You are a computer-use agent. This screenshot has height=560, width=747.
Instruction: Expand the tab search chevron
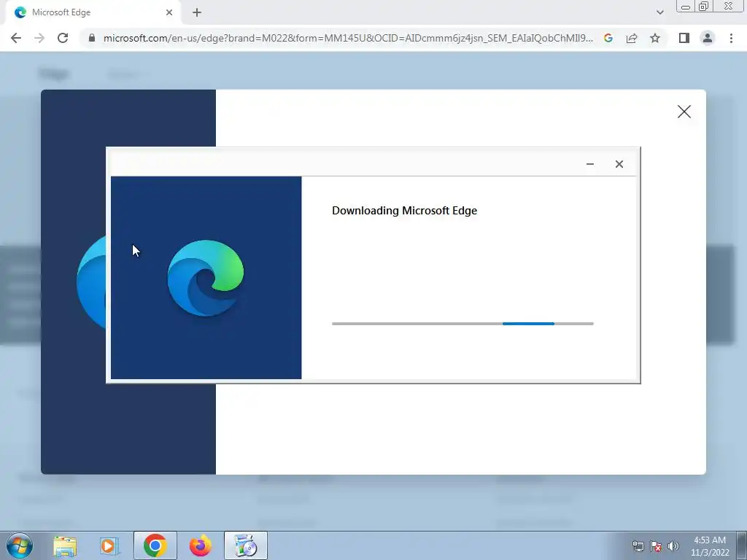click(659, 13)
